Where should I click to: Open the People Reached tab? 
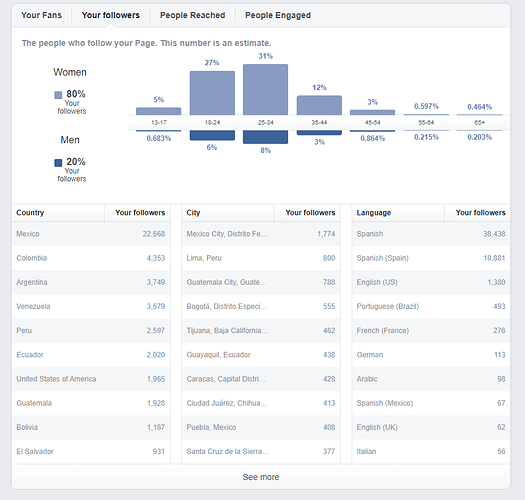pos(193,15)
